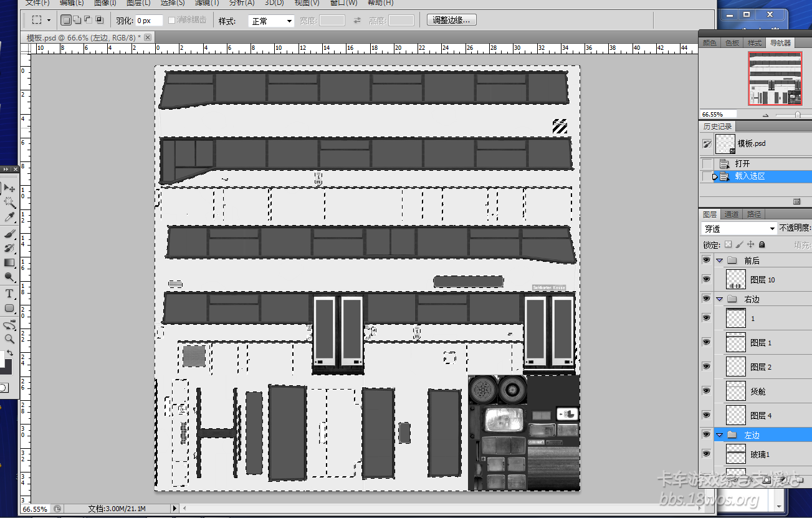
Task: Hide the 左边 layer group
Action: click(x=706, y=434)
